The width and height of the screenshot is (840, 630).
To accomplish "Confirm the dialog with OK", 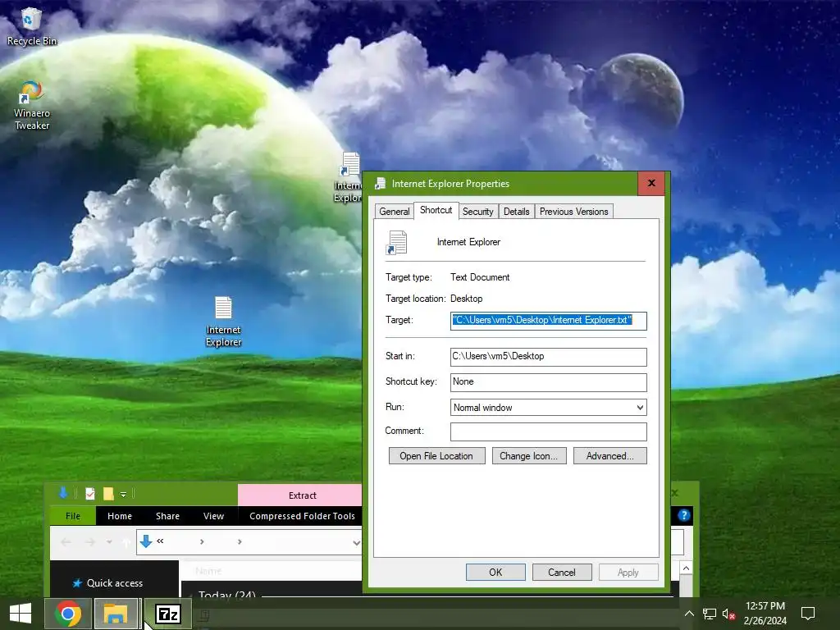I will pyautogui.click(x=495, y=572).
